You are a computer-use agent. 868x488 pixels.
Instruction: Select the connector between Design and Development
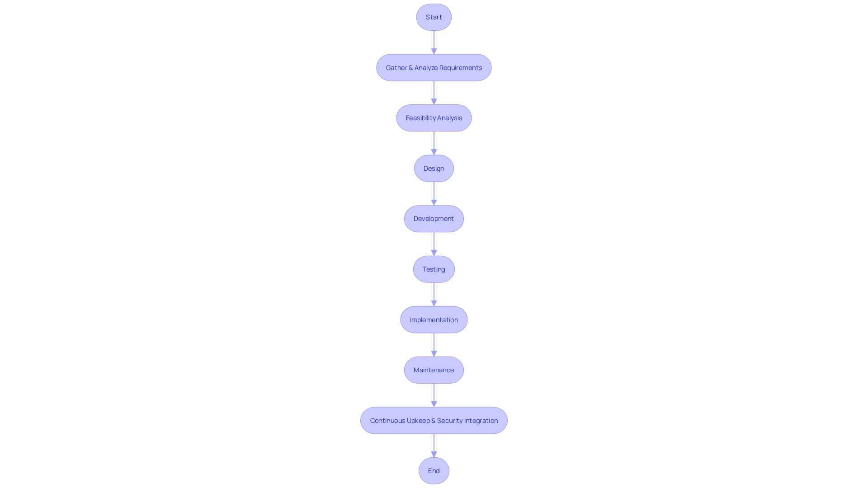tap(434, 192)
